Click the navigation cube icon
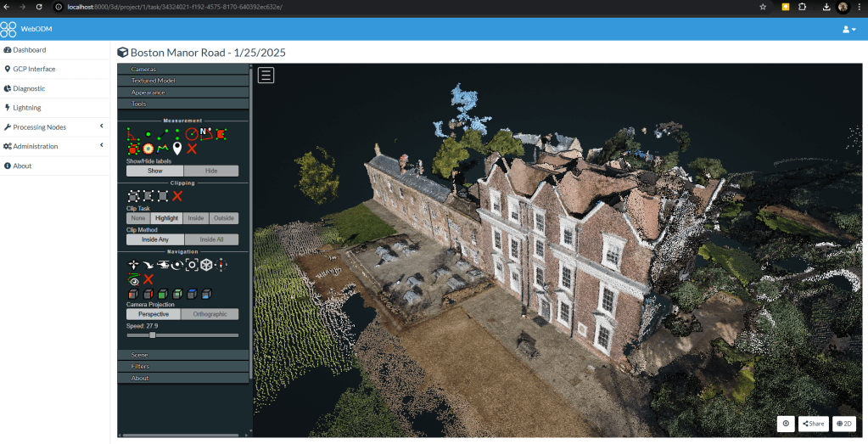Image resolution: width=868 pixels, height=444 pixels. tap(206, 265)
